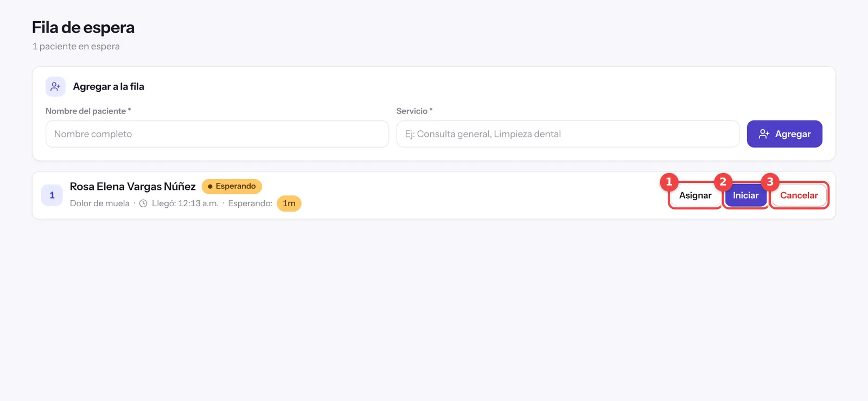Click Asignar for Rosa Elena Vargas Núñez

pyautogui.click(x=695, y=195)
